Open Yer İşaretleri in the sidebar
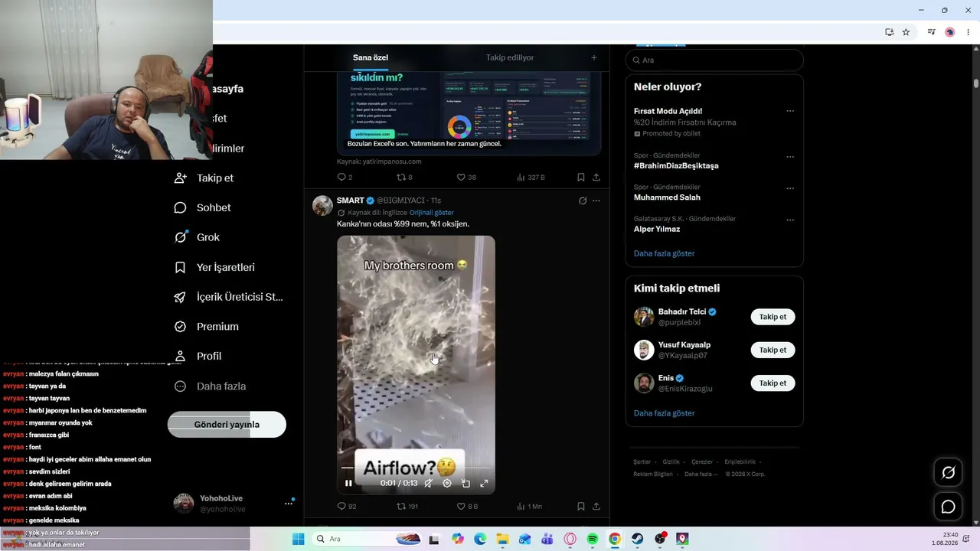980x551 pixels. pyautogui.click(x=214, y=267)
